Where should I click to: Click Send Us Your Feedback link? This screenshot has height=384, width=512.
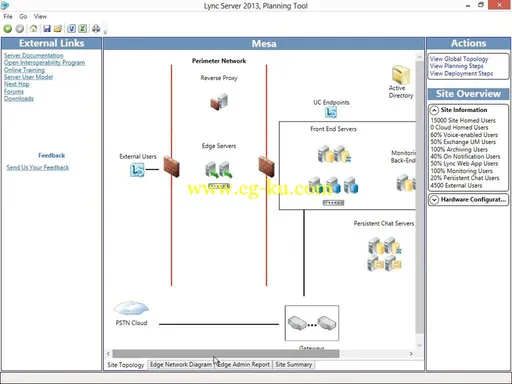(x=38, y=168)
